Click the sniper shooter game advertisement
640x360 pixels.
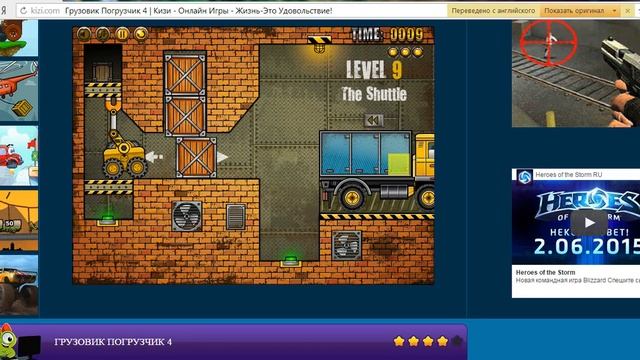tap(576, 74)
